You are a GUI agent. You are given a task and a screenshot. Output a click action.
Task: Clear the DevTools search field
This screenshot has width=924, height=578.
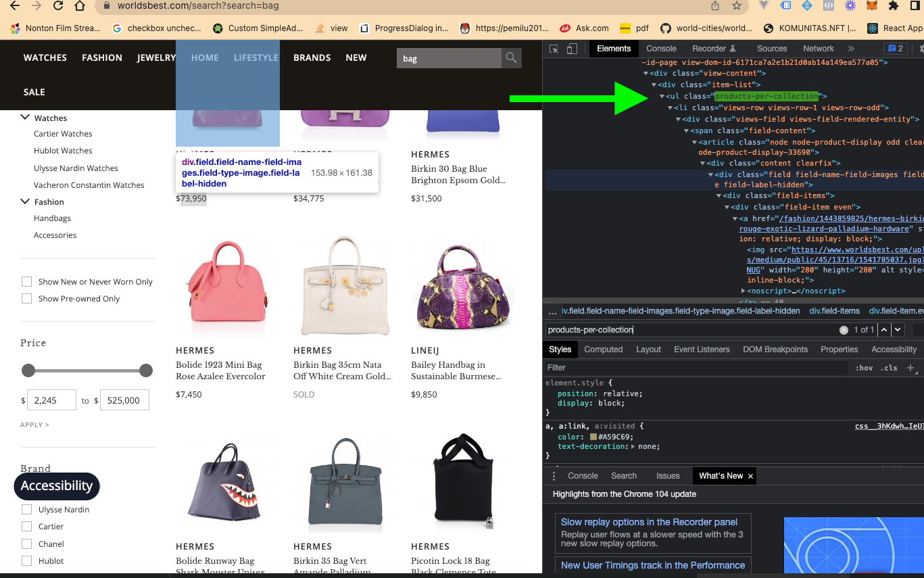844,330
